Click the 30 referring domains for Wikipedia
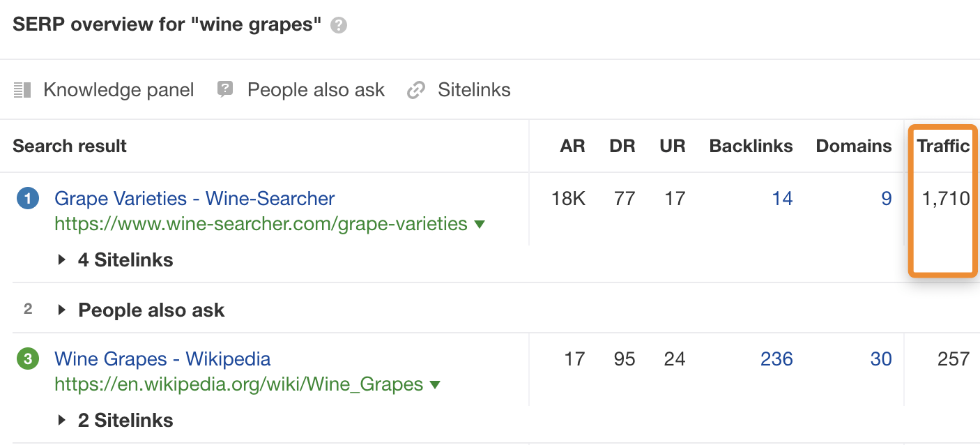The height and width of the screenshot is (445, 980). (x=882, y=359)
